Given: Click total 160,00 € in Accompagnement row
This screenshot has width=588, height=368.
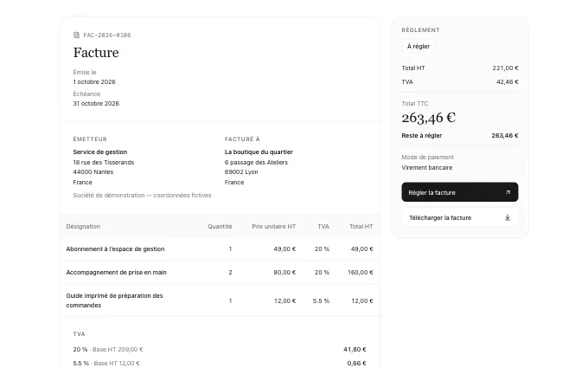Looking at the screenshot, I should (361, 272).
